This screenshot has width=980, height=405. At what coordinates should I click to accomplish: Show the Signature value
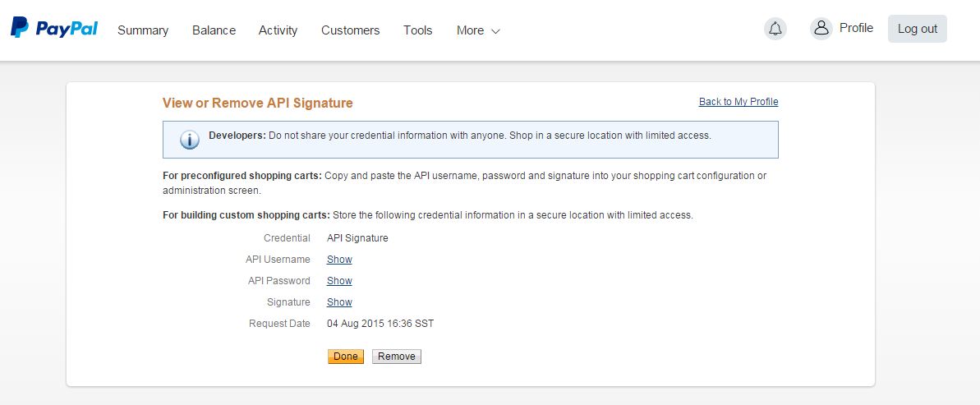coord(339,301)
